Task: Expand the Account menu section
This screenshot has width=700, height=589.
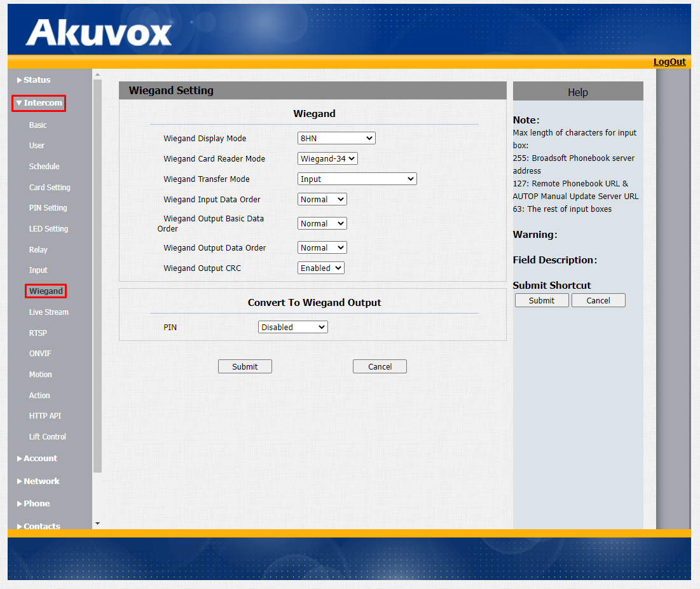Action: [x=39, y=459]
